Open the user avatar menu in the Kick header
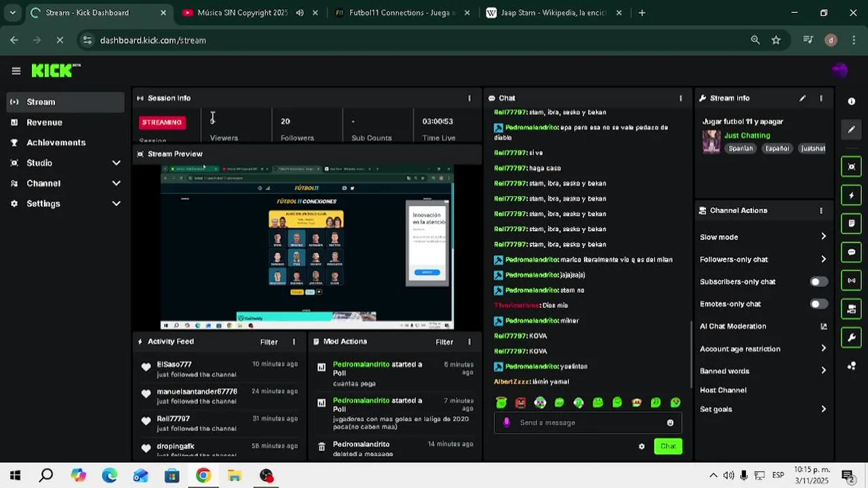This screenshot has height=488, width=868. 840,70
